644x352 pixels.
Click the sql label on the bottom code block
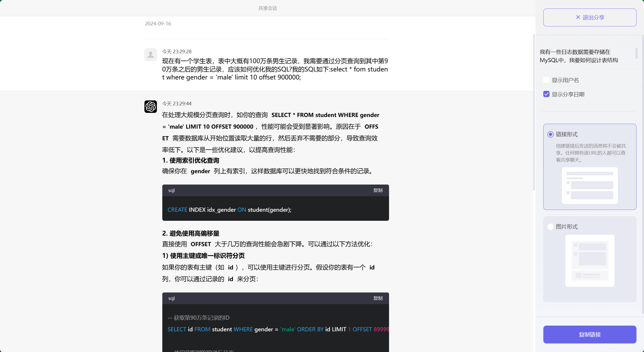coord(171,298)
